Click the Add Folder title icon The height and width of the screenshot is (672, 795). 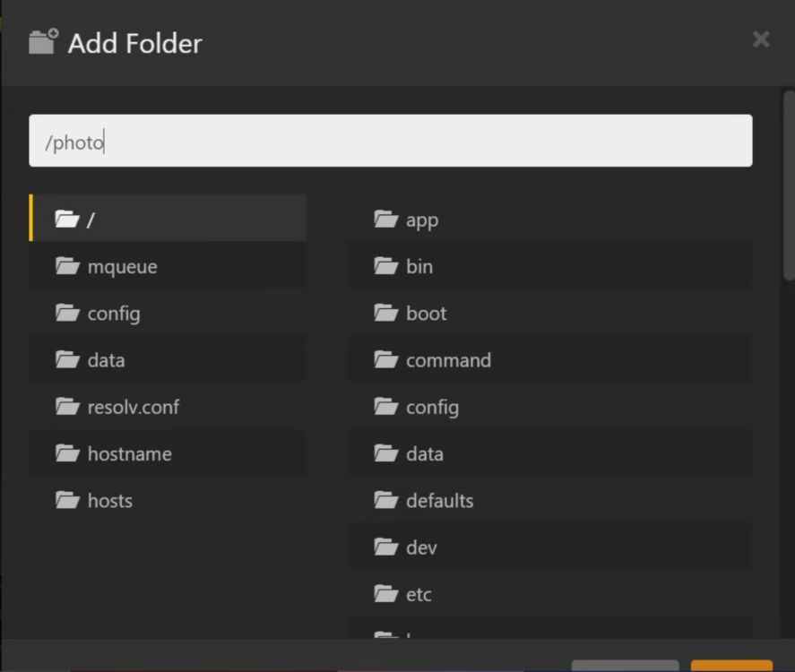pyautogui.click(x=44, y=41)
